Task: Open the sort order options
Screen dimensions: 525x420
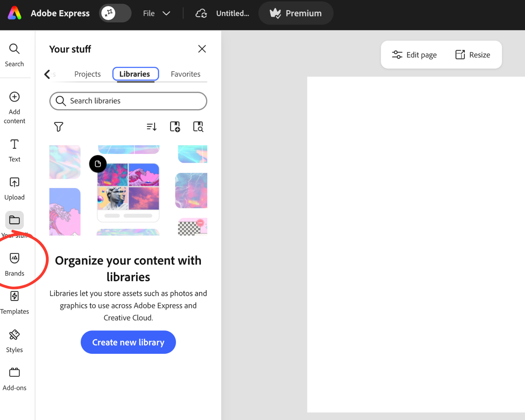Action: point(152,126)
